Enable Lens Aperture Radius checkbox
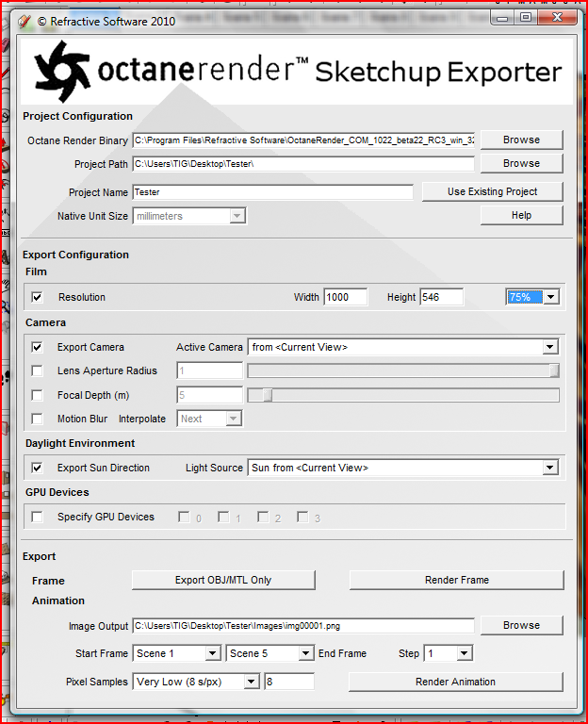This screenshot has height=724, width=588. pos(38,370)
